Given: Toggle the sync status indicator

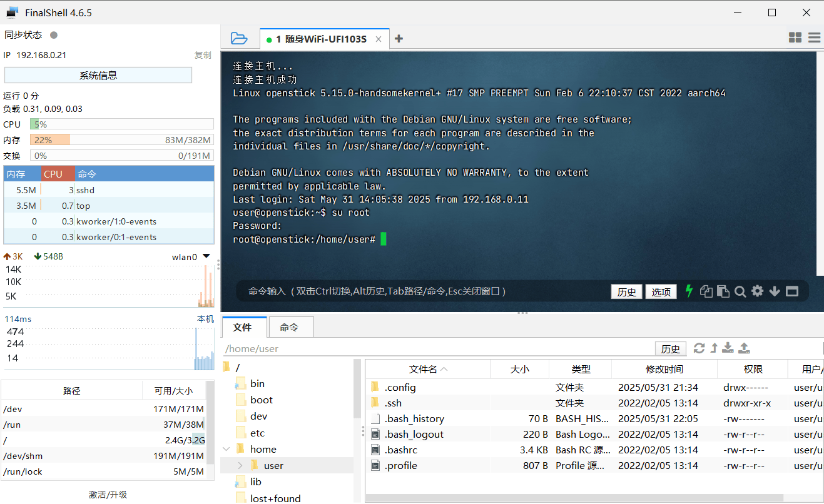Looking at the screenshot, I should (54, 35).
